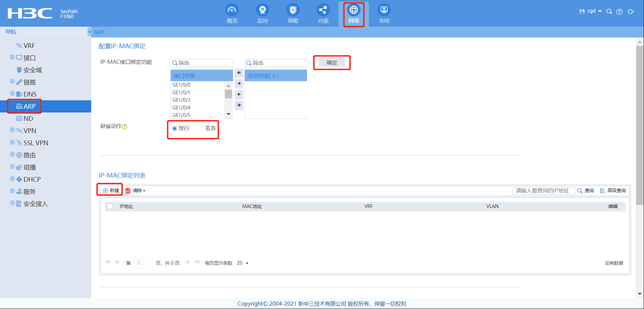Screen dimensions: 644x309
Task: Expand the DHCP node
Action: point(12,179)
